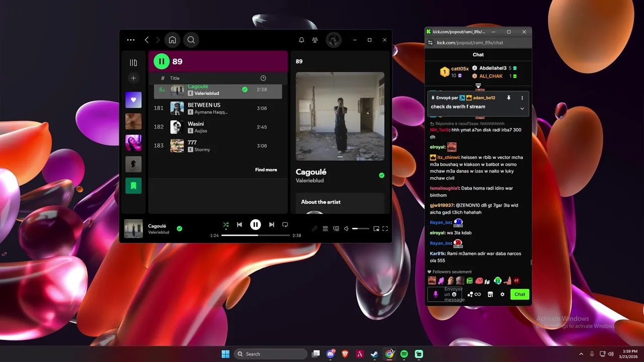Open Kick chat settings gear
The width and height of the screenshot is (644, 362).
click(502, 295)
